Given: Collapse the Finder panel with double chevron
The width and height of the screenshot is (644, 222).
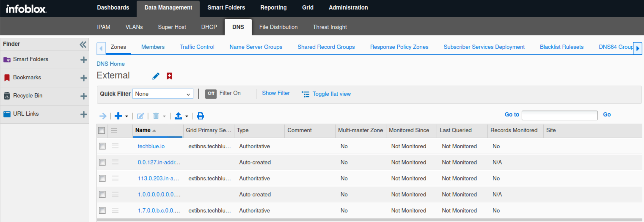Looking at the screenshot, I should point(83,44).
